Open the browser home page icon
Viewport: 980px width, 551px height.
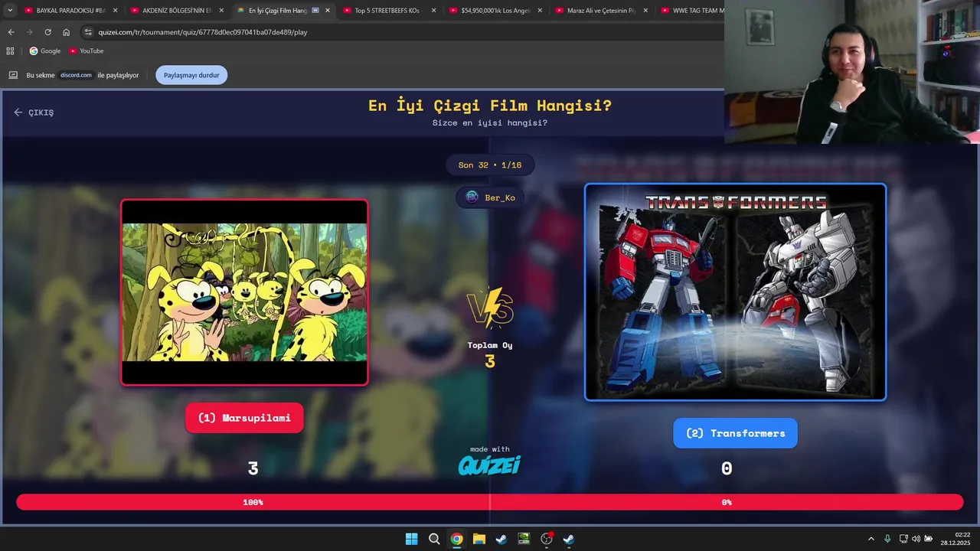coord(66,32)
